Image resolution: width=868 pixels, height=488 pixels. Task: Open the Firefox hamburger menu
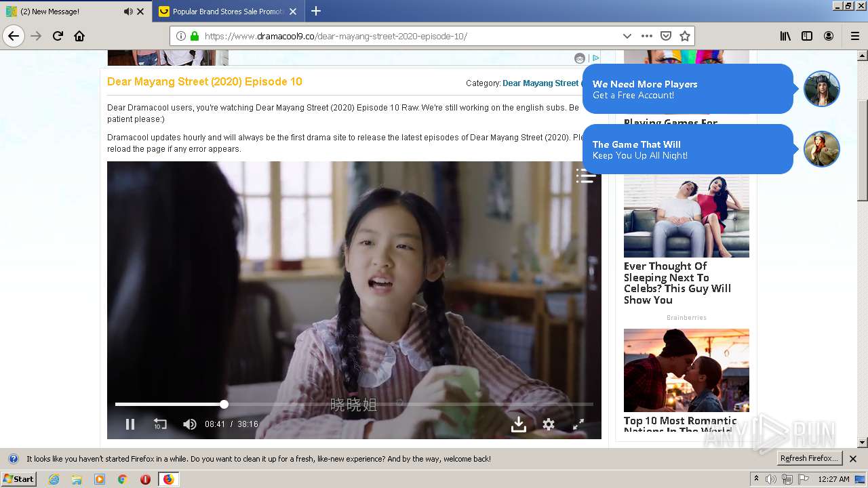pos(854,36)
